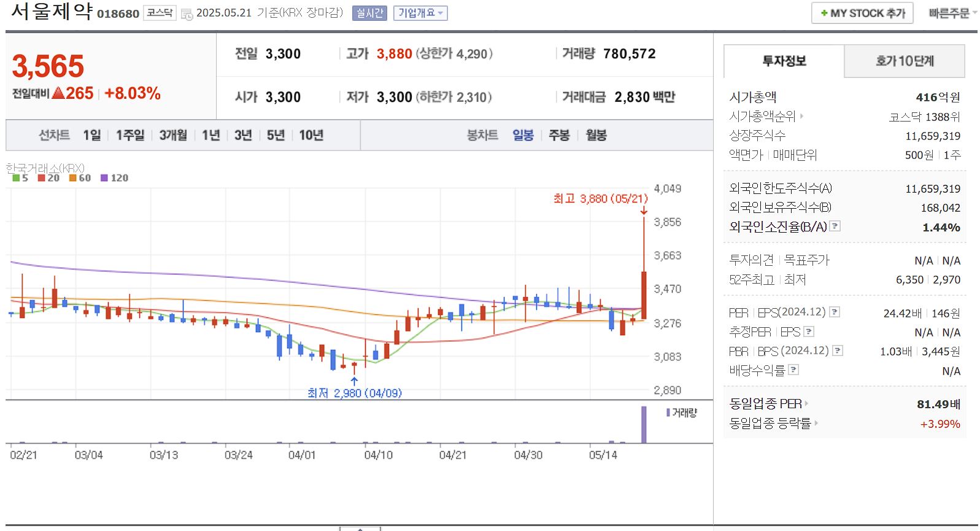Expand the 빠른주문 quick order dropdown
Image resolution: width=980 pixels, height=531 pixels.
click(x=952, y=13)
